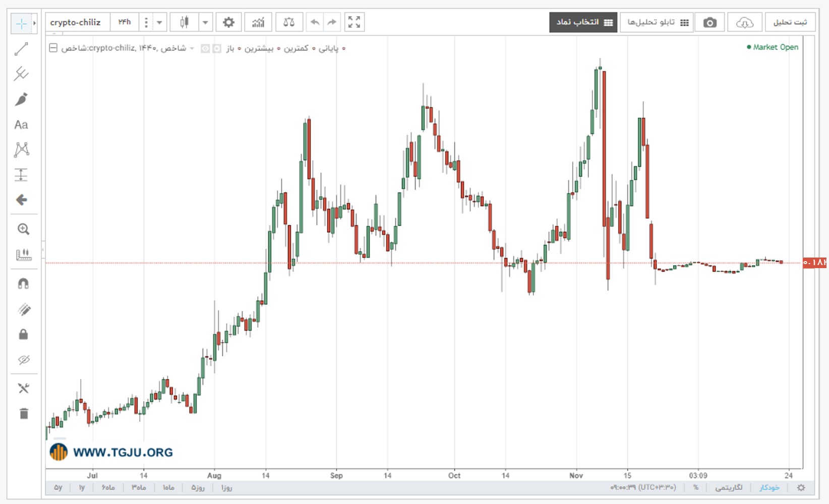This screenshot has height=504, width=829.
Task: Activate the zoom in magnifier tool
Action: click(x=23, y=229)
